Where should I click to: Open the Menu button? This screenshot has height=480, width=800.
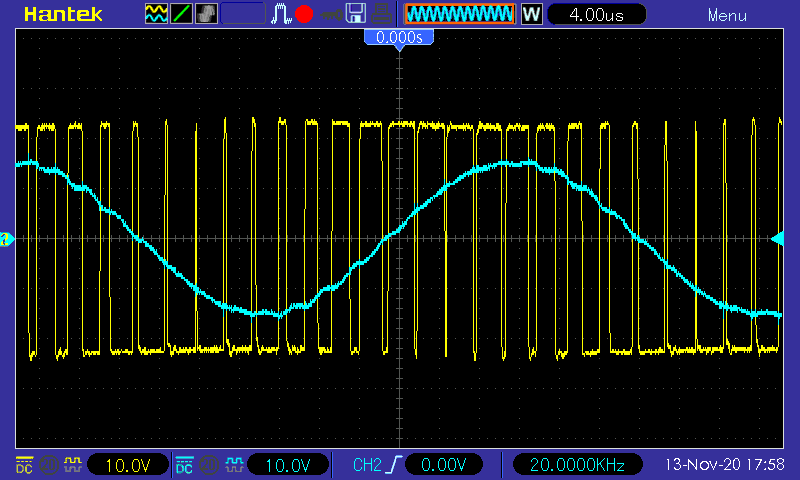pos(727,15)
